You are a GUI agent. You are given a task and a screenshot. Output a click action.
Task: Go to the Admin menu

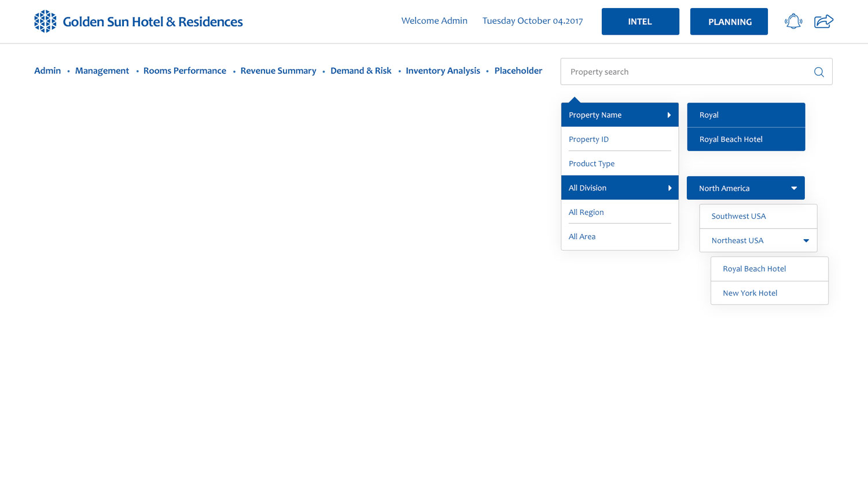tap(47, 71)
